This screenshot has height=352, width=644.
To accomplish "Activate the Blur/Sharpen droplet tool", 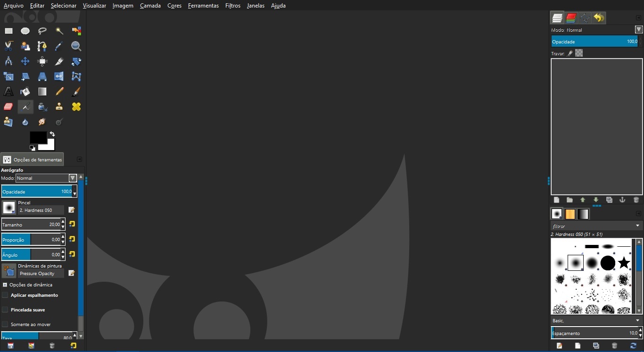I will [x=25, y=122].
